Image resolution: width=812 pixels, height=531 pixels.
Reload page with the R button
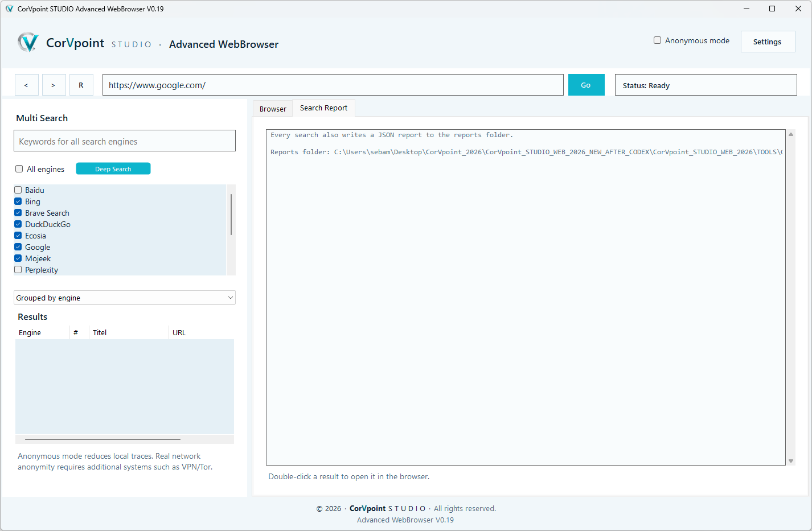[x=81, y=85]
